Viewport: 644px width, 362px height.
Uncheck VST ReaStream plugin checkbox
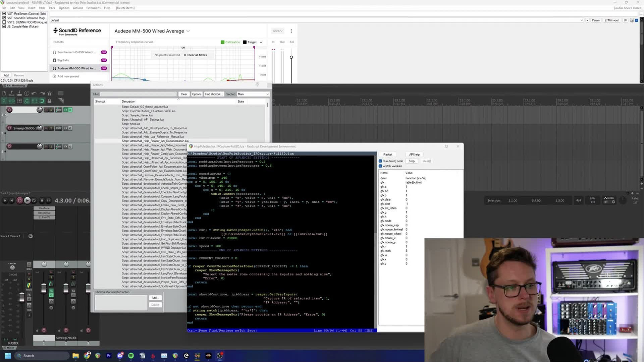pos(4,14)
